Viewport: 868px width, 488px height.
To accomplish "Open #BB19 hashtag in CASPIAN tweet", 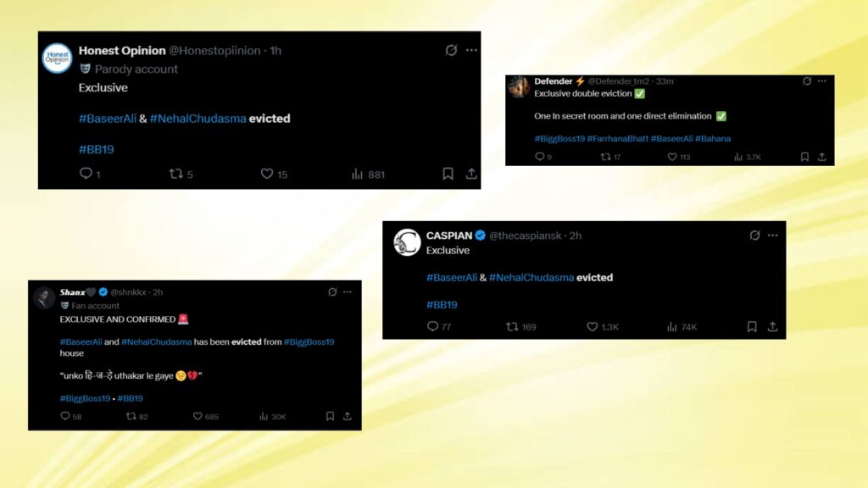I will (442, 305).
